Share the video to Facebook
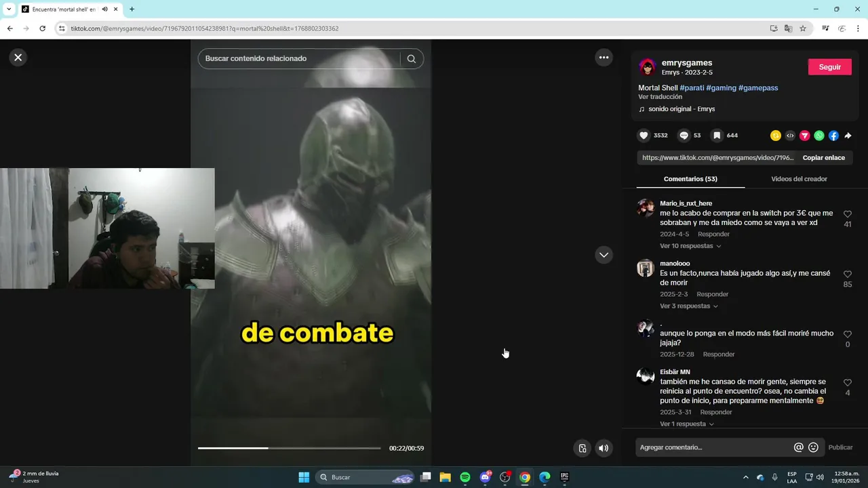 (833, 136)
